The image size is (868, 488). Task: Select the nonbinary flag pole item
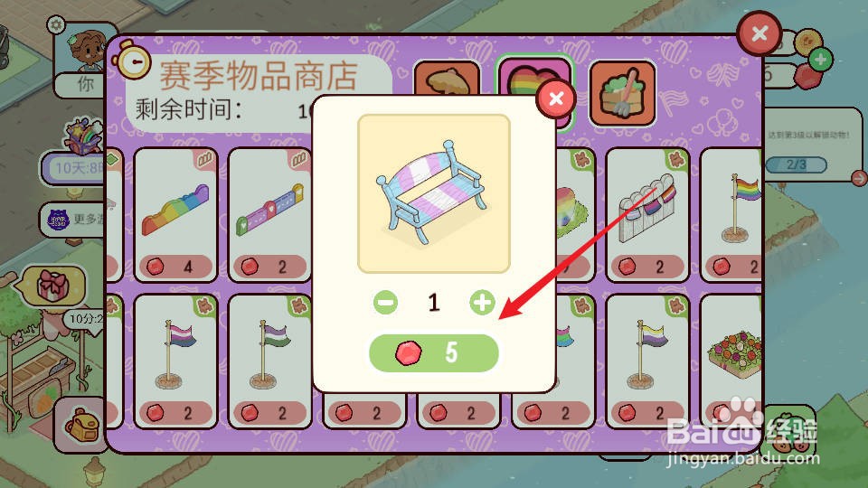pos(647,361)
